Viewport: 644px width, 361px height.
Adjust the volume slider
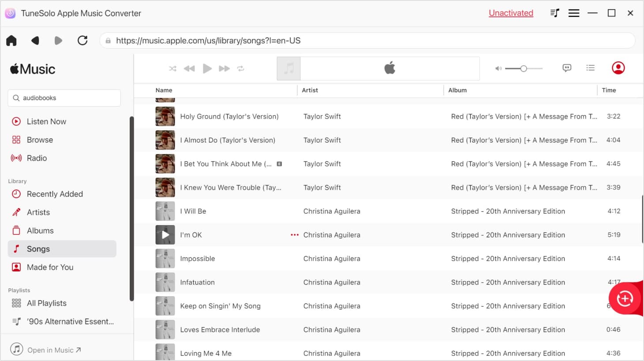[x=524, y=68]
